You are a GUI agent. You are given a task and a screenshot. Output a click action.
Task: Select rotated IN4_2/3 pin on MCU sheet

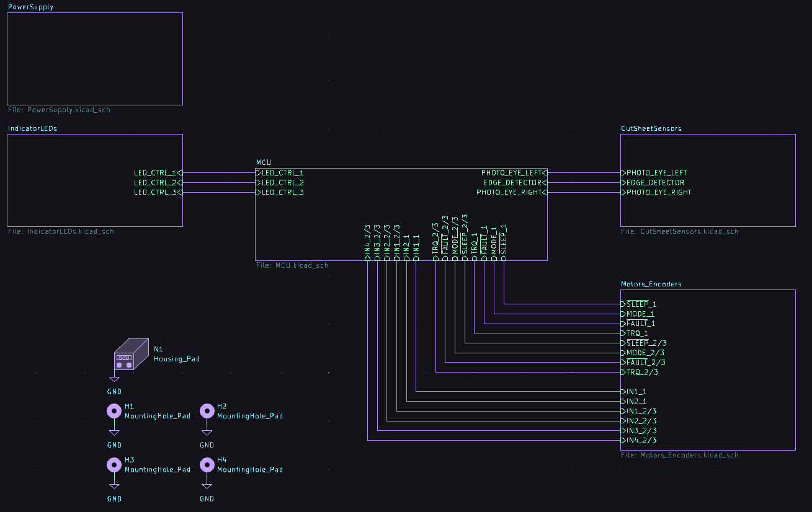pos(367,242)
